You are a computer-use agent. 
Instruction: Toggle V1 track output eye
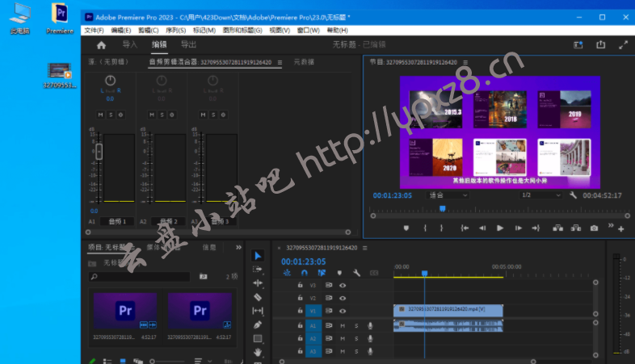coord(343,311)
